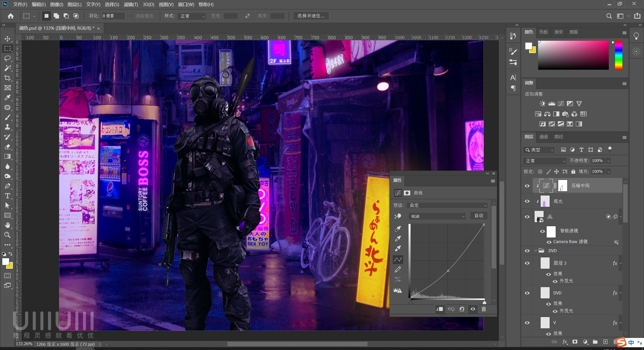
Task: Select the Pen tool
Action: click(8, 186)
